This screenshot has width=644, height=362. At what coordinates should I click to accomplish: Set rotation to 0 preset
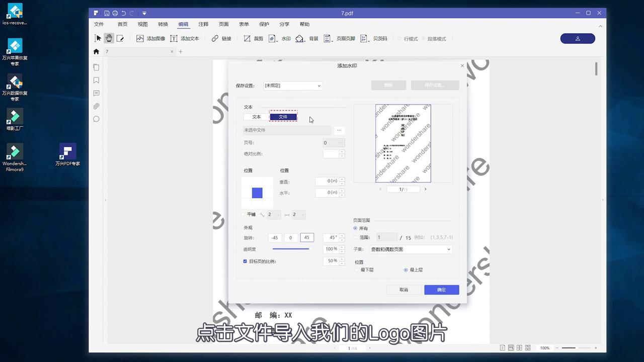click(x=291, y=238)
